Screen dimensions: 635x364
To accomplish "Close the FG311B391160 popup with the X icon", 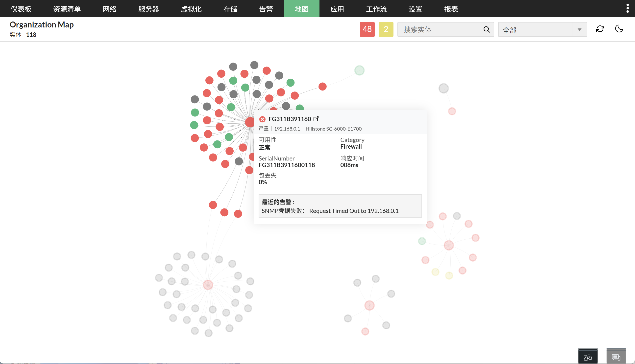I will [x=263, y=119].
